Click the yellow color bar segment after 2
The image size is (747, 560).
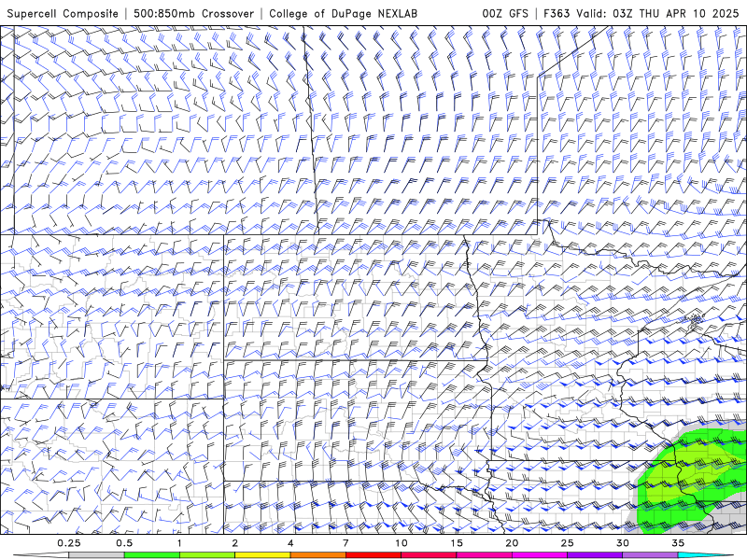[262, 555]
